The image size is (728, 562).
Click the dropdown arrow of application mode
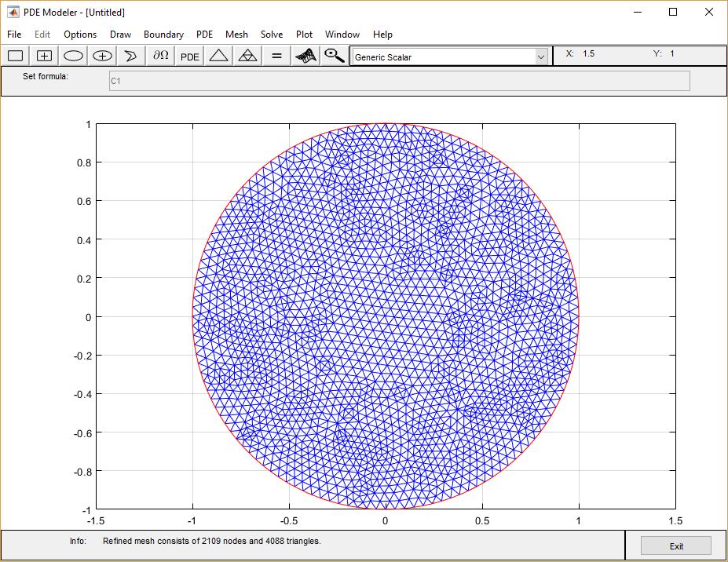(541, 57)
